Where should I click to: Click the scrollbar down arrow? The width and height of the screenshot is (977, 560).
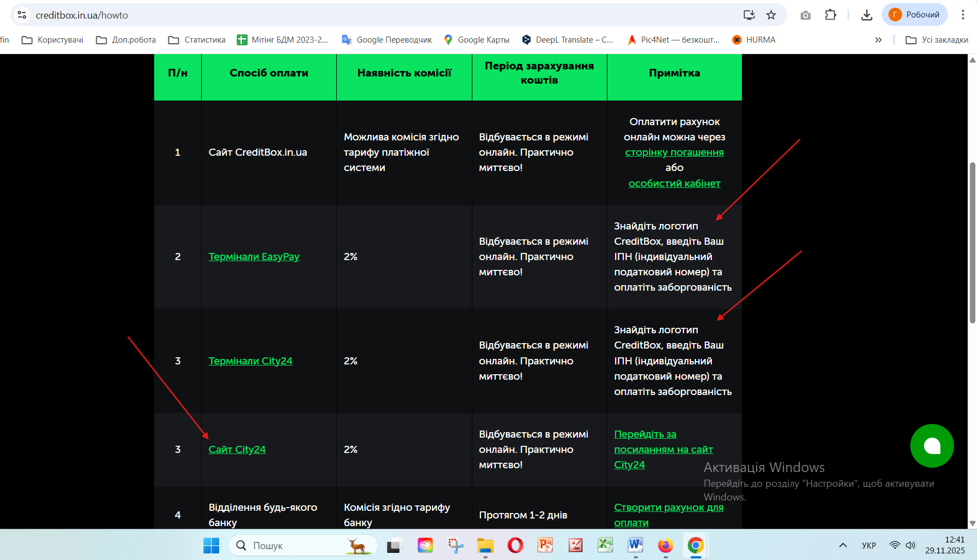tap(972, 523)
